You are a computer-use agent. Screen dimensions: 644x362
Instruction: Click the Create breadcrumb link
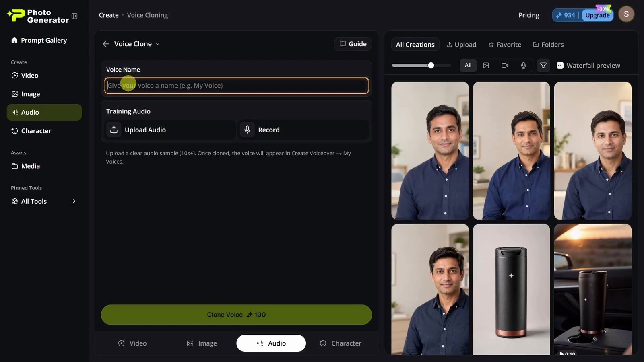point(109,15)
